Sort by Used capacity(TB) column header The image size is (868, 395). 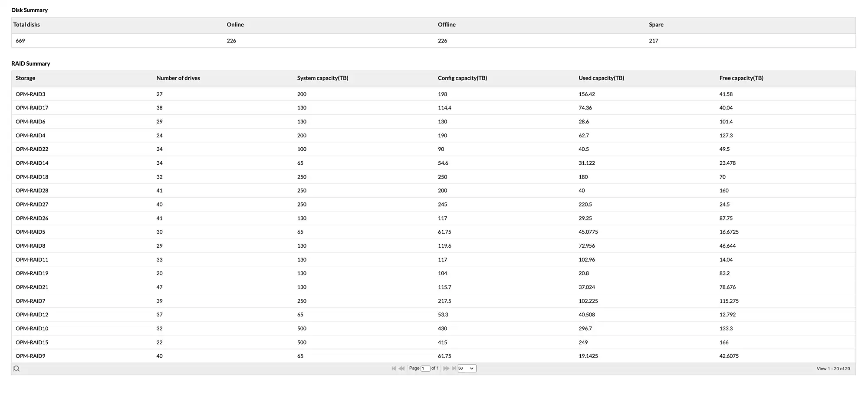tap(601, 78)
